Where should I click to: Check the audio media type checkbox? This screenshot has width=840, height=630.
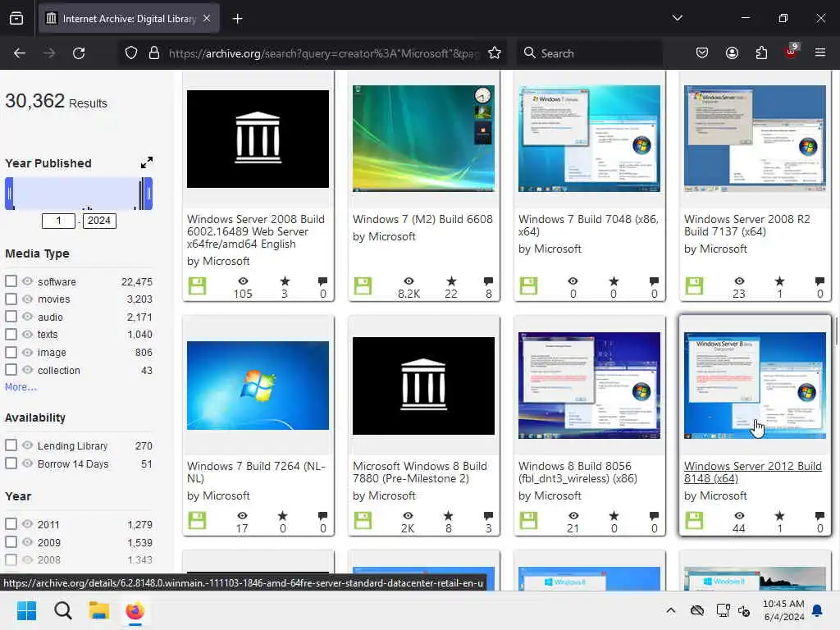(11, 316)
